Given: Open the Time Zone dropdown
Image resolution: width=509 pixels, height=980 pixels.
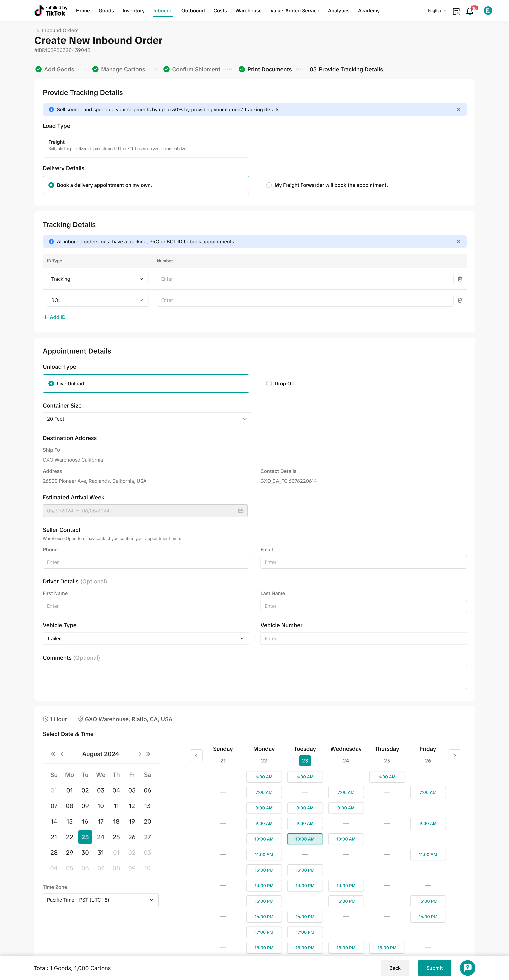Looking at the screenshot, I should click(x=101, y=900).
